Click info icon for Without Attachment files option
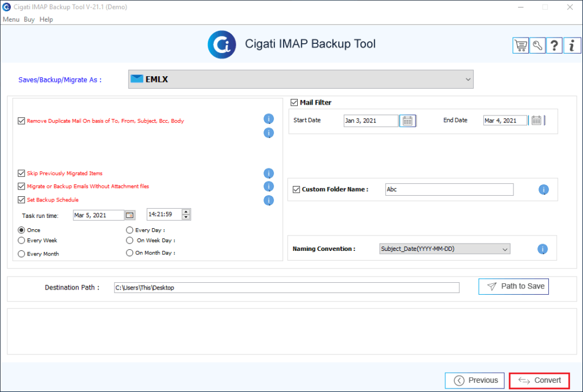The width and height of the screenshot is (583, 392). (x=269, y=187)
